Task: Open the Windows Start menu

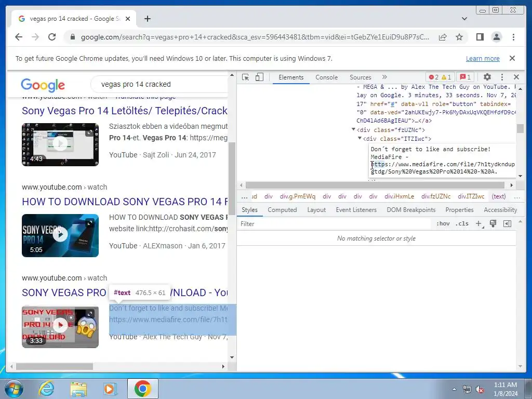Action: [x=13, y=389]
